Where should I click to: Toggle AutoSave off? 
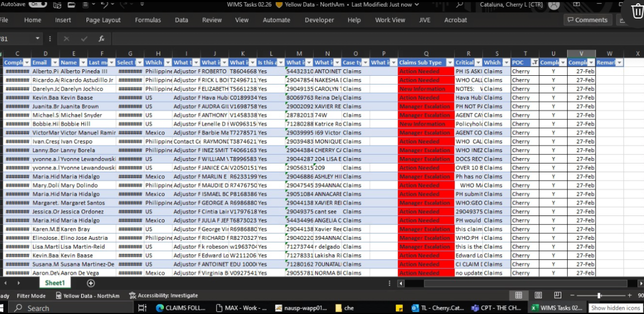click(37, 4)
